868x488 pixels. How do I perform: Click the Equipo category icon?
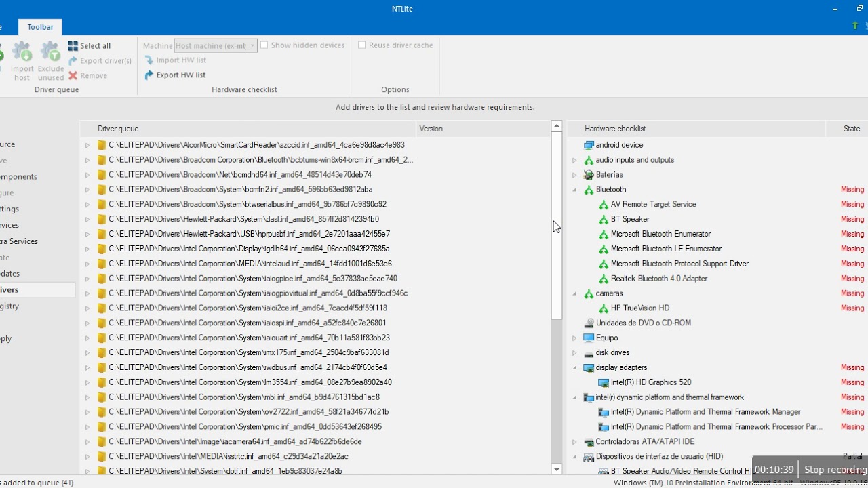[589, 338]
